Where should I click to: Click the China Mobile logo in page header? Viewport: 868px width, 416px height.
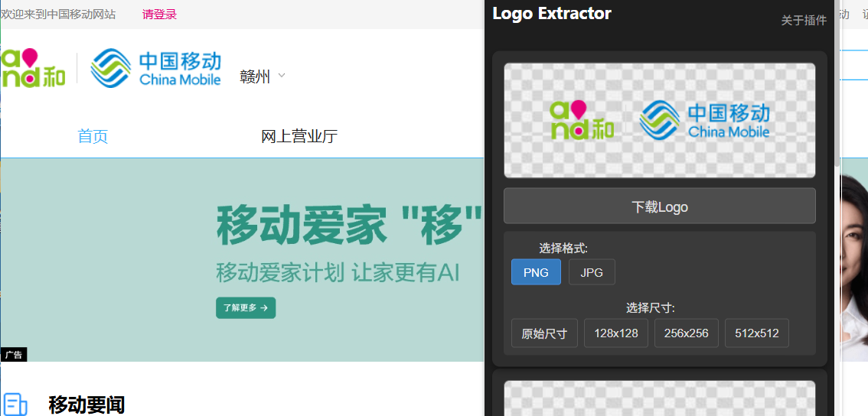click(x=156, y=68)
